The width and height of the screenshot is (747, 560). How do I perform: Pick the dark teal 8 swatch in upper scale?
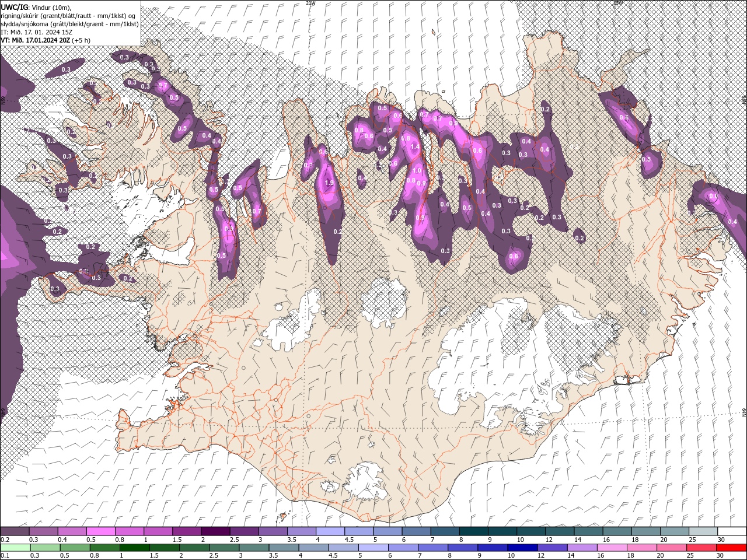pyautogui.click(x=473, y=531)
